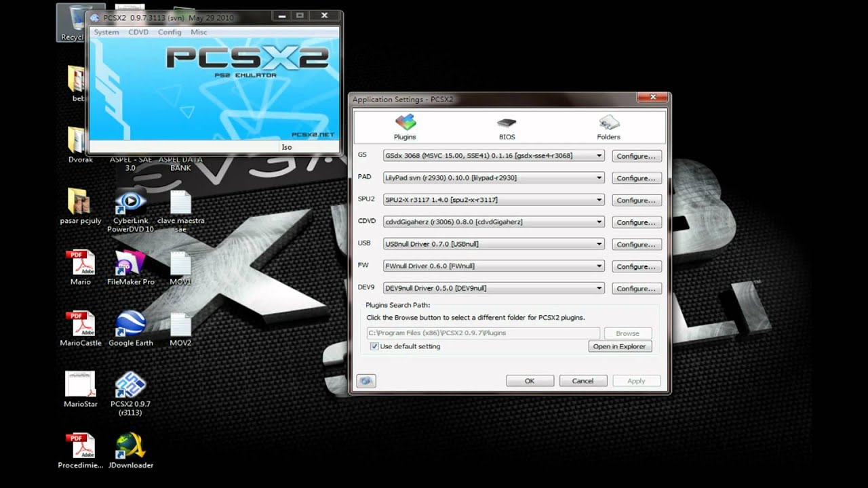Confirm settings with the OK button
Viewport: 868px width, 488px height.
click(x=530, y=381)
